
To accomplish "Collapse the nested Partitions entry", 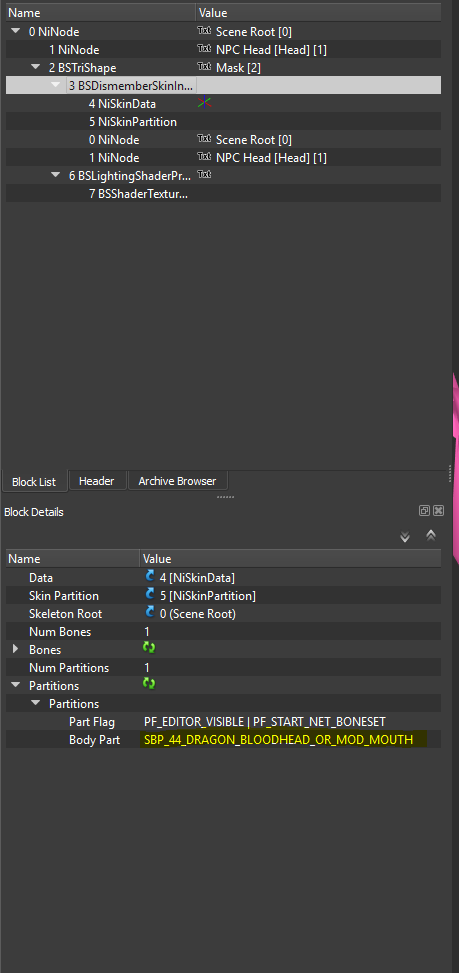I will coord(35,704).
